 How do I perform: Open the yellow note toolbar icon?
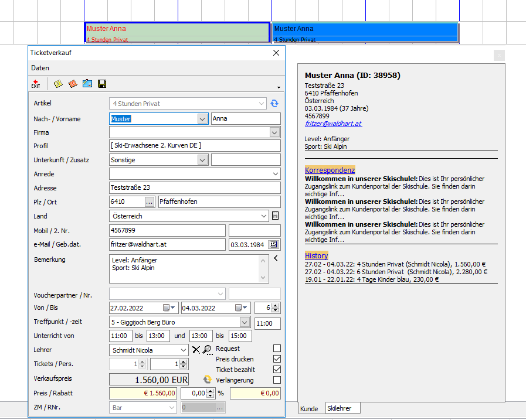[59, 84]
